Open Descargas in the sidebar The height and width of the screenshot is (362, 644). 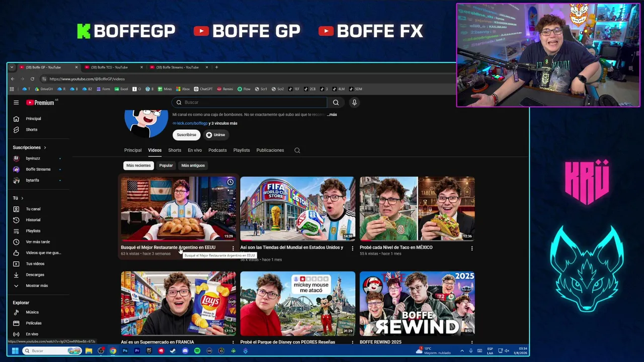coord(35,275)
